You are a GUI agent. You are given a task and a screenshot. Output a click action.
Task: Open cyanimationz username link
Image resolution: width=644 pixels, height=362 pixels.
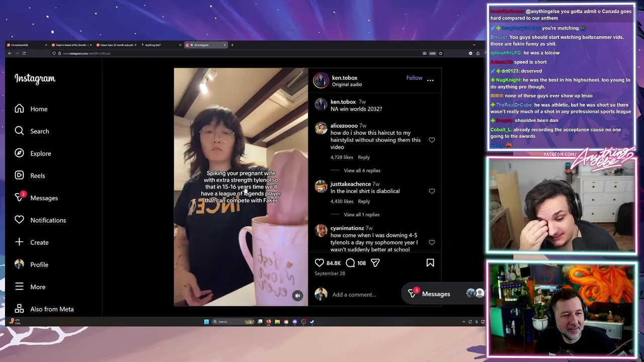pyautogui.click(x=347, y=228)
